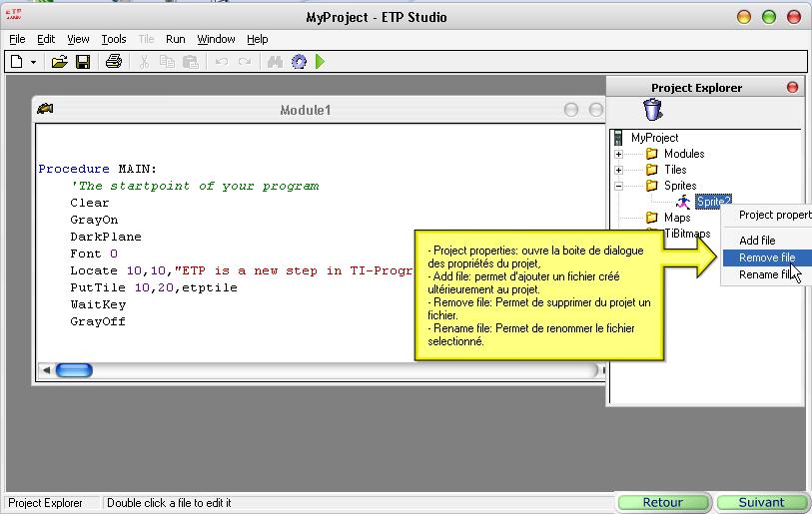Compile using the gear toolbar icon
Image resolution: width=812 pixels, height=514 pixels.
click(x=299, y=62)
